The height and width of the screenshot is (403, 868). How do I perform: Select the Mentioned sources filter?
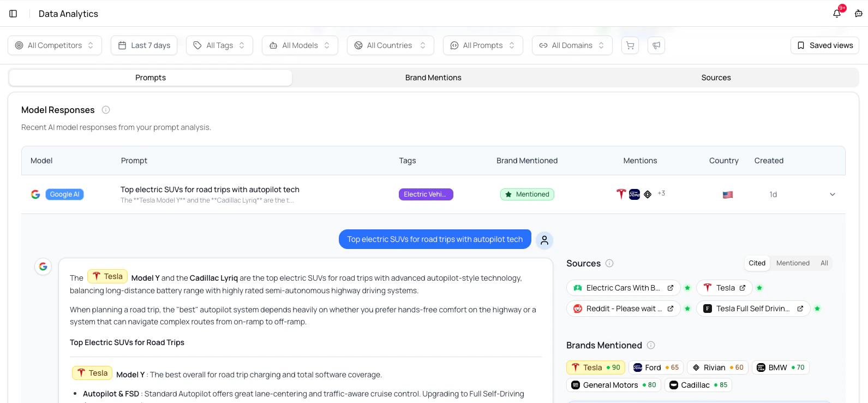[793, 263]
